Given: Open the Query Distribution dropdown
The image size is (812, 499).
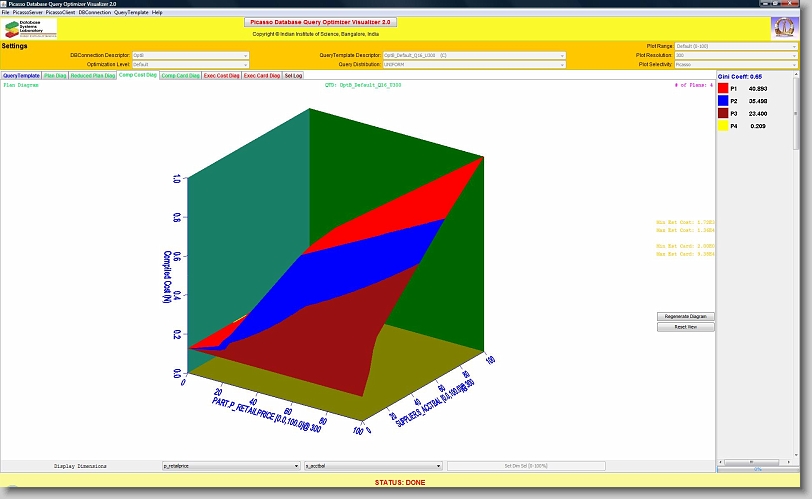Looking at the screenshot, I should coord(440,64).
